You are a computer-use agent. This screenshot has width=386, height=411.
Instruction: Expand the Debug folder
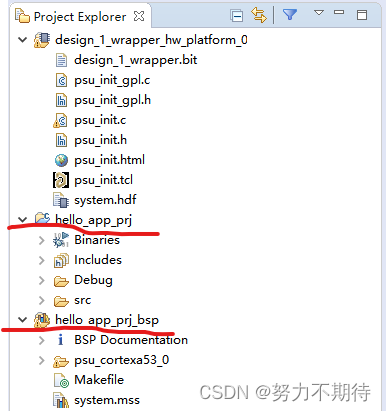pos(42,280)
